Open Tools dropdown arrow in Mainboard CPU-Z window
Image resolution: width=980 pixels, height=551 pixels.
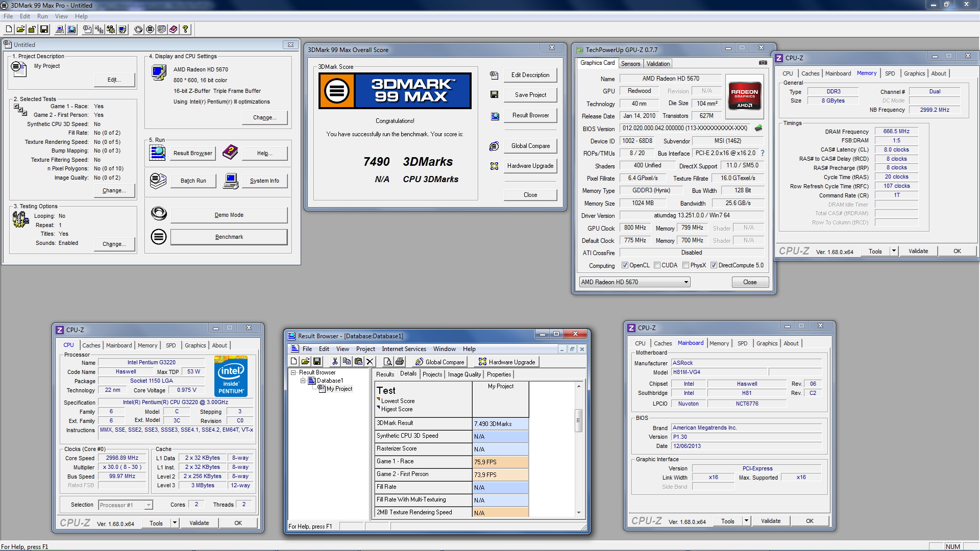pos(746,521)
